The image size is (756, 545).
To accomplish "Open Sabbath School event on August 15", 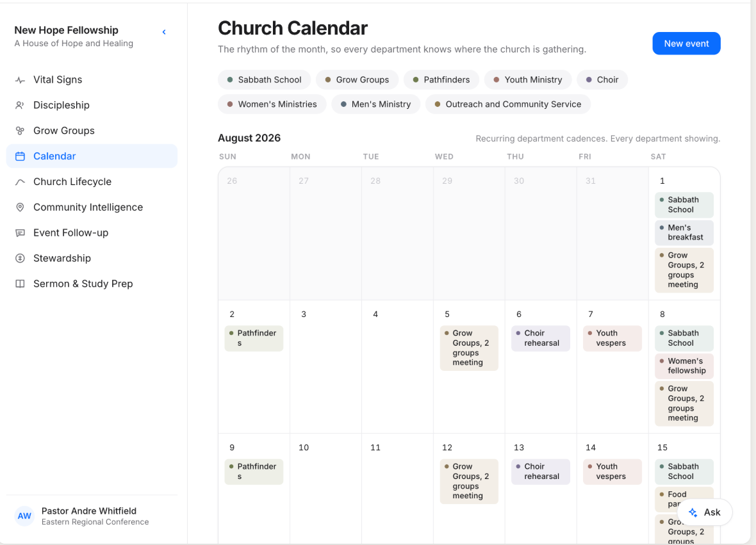I will pyautogui.click(x=684, y=472).
